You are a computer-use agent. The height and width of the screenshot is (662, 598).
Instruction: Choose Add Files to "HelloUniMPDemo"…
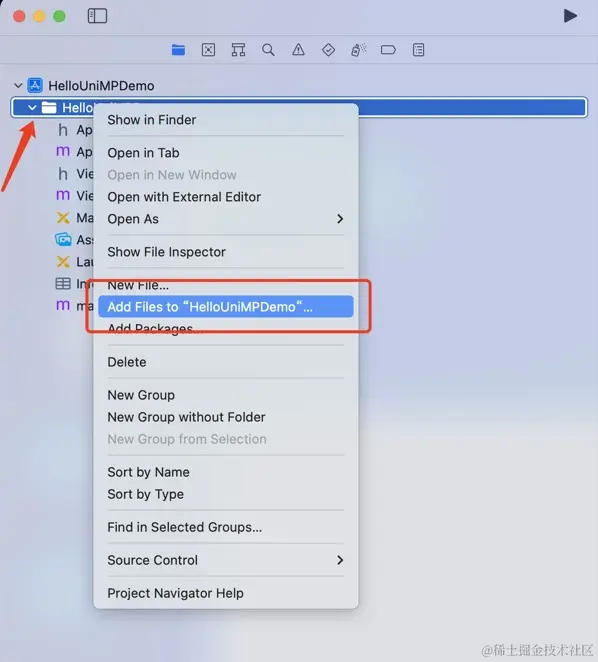pos(226,307)
